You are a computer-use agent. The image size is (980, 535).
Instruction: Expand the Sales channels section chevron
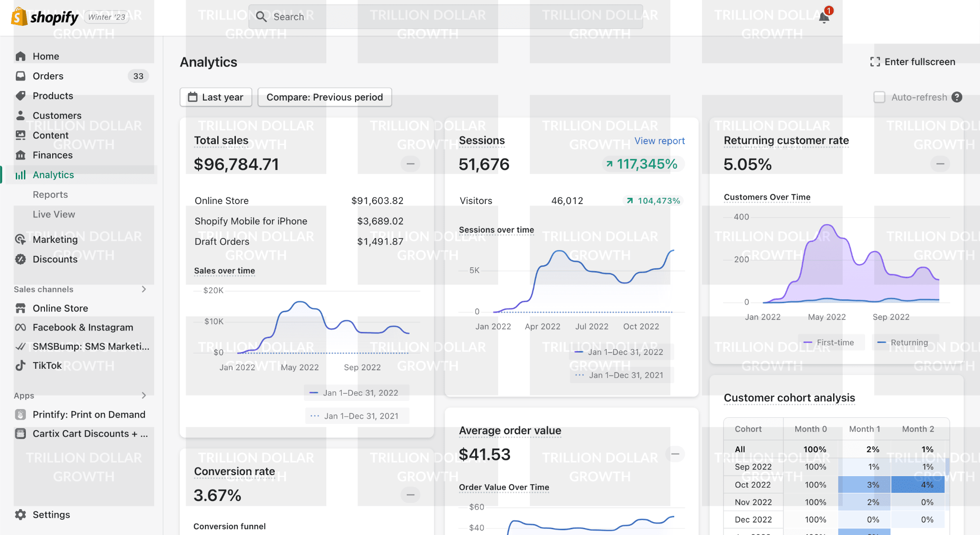click(144, 289)
